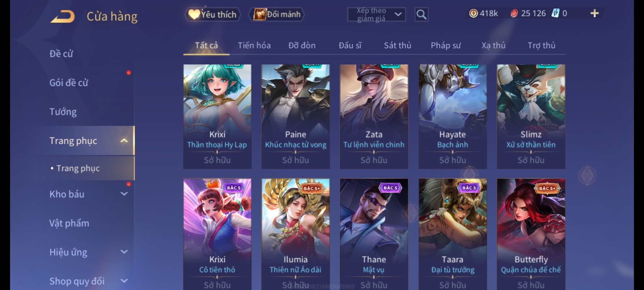Open Yêu thích heart favorites
The height and width of the screenshot is (290, 644).
click(213, 14)
